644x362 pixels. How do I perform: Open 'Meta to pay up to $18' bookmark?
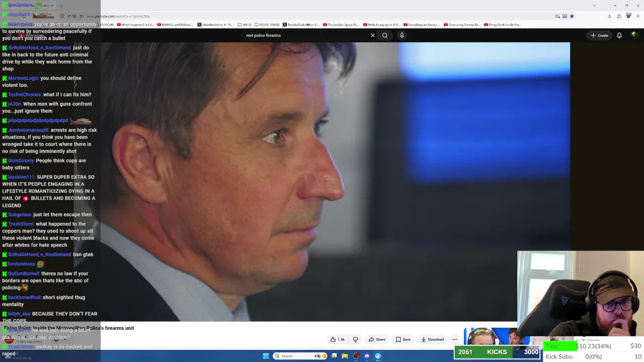[x=382, y=25]
